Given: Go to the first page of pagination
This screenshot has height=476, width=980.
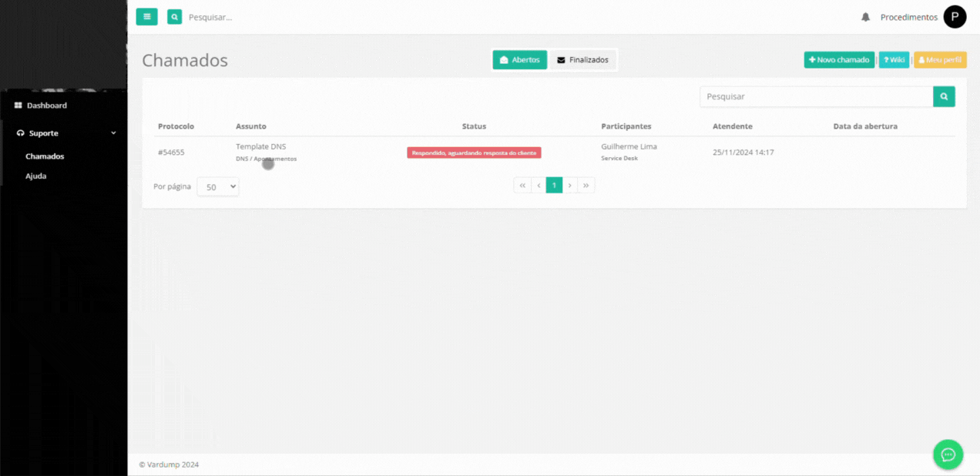Looking at the screenshot, I should pyautogui.click(x=522, y=185).
